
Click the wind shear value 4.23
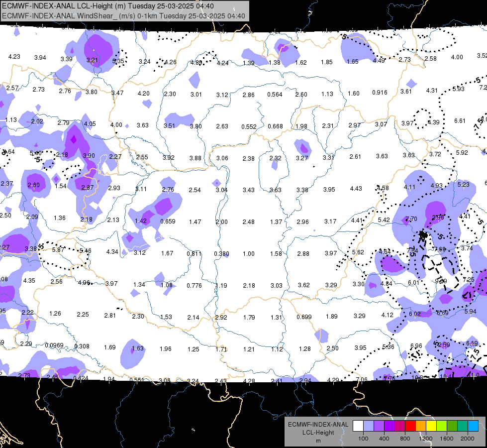point(14,57)
